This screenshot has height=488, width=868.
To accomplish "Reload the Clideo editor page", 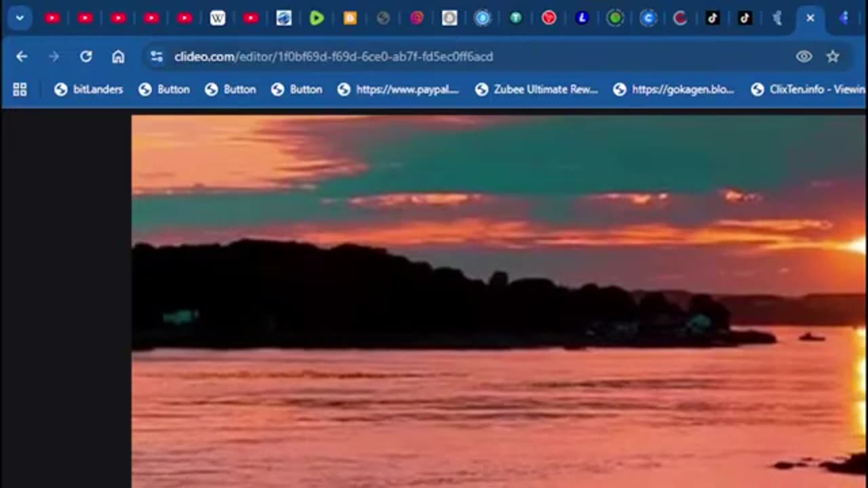I will pos(86,57).
